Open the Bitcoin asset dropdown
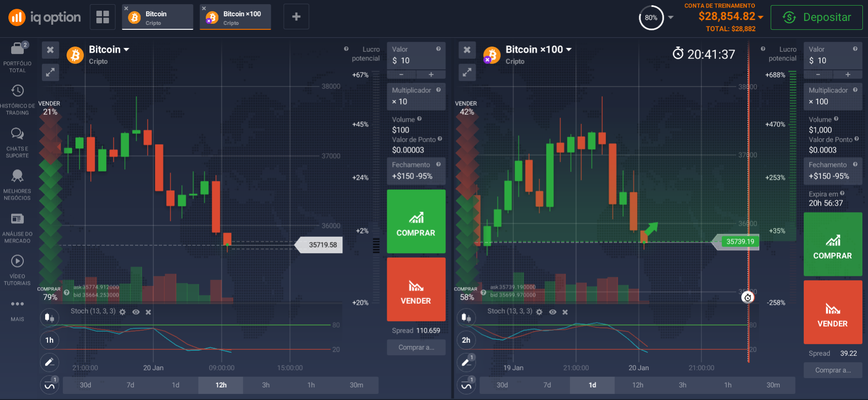Screen dimensions: 868x400 (109, 49)
